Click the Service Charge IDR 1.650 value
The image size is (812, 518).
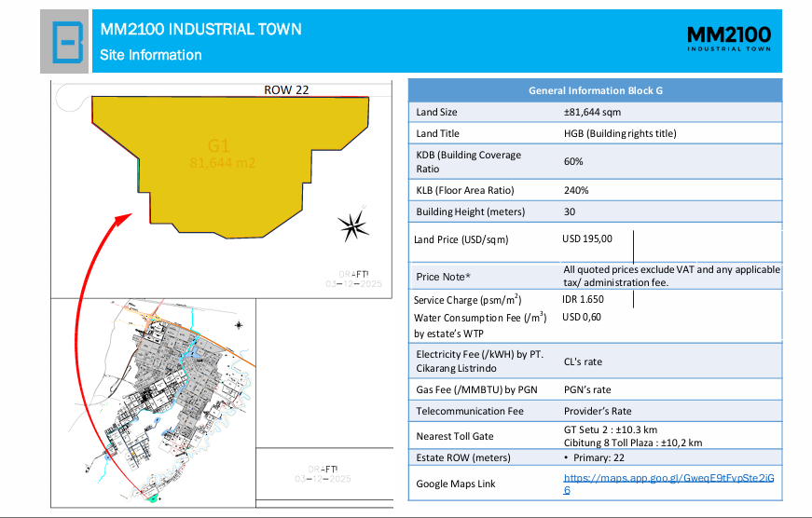coord(583,299)
